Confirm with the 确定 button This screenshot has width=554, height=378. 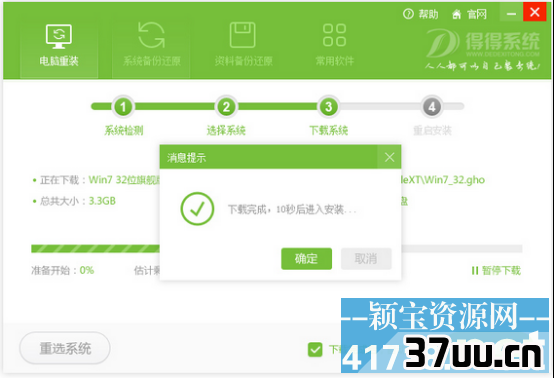pyautogui.click(x=306, y=259)
